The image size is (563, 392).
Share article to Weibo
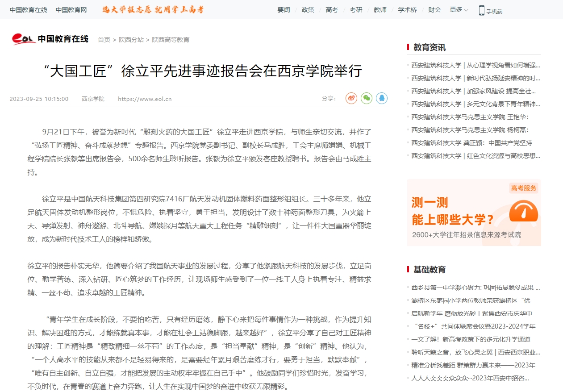pyautogui.click(x=351, y=98)
